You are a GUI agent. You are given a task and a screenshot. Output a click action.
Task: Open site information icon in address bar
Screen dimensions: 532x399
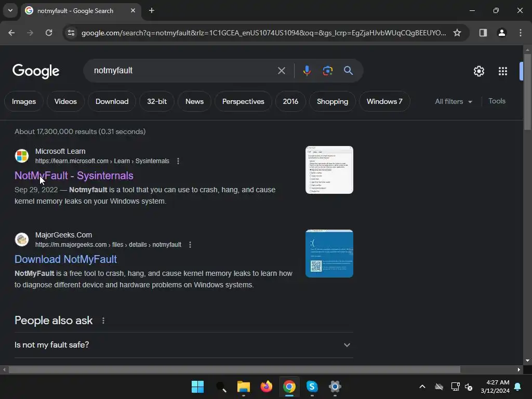[71, 33]
